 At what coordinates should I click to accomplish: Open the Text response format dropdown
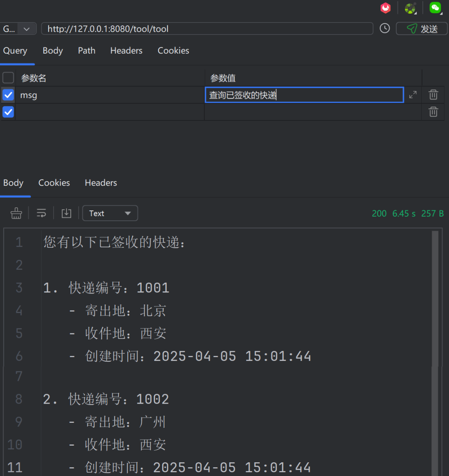click(110, 213)
